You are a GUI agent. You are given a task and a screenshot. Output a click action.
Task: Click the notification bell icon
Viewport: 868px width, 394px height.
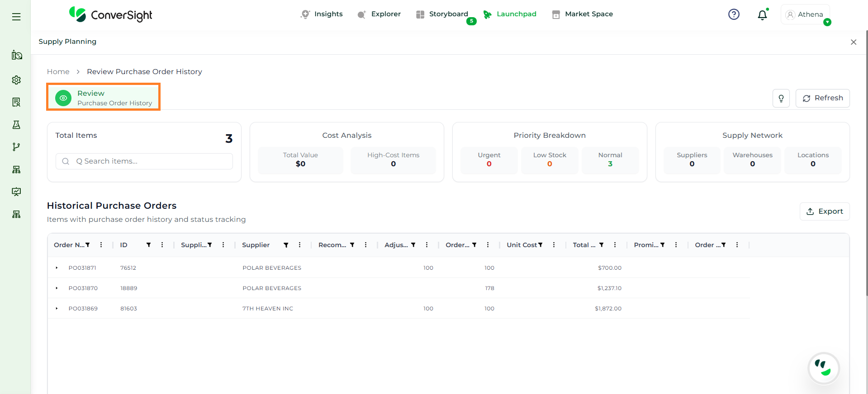762,15
